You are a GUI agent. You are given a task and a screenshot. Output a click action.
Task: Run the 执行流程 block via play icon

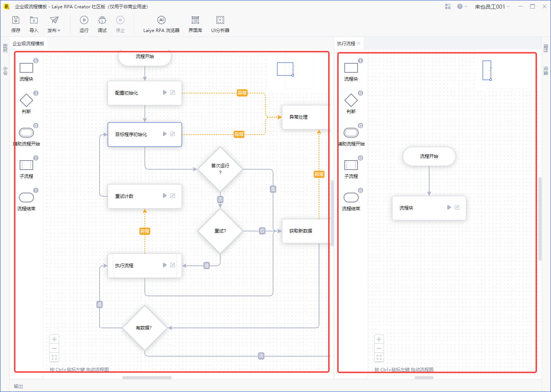point(165,265)
